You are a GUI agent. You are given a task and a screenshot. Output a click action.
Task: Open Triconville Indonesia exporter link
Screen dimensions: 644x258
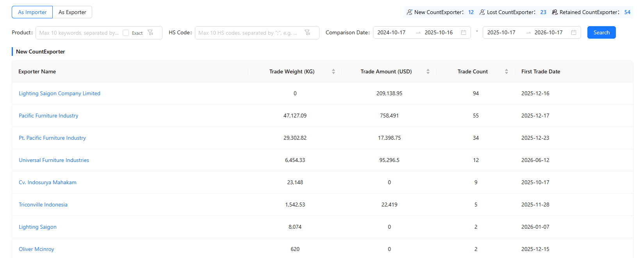coord(43,205)
